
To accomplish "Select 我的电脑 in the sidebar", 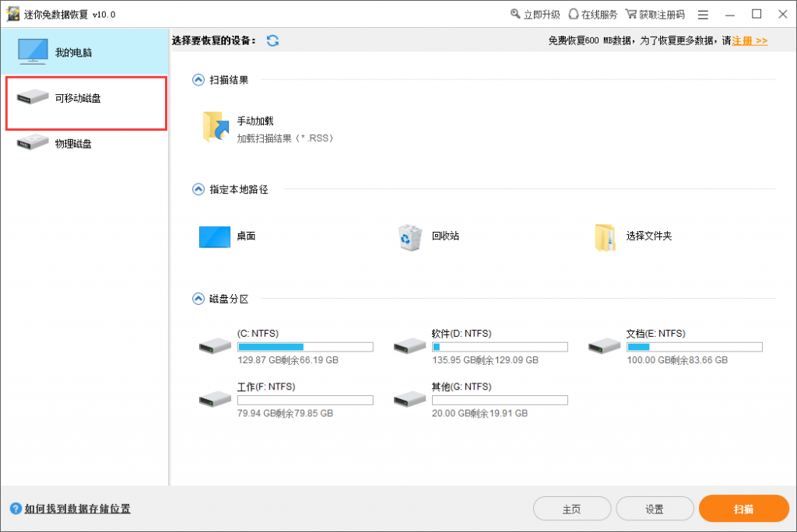I will [x=84, y=52].
